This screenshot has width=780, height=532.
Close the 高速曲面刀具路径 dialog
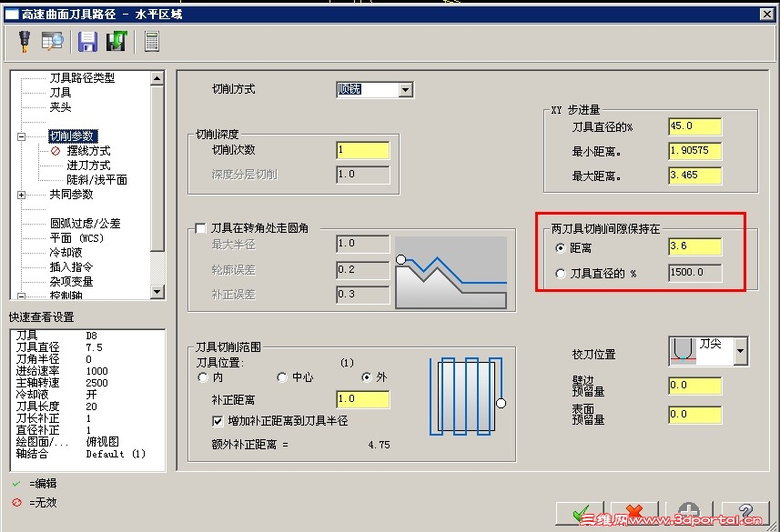coord(766,14)
